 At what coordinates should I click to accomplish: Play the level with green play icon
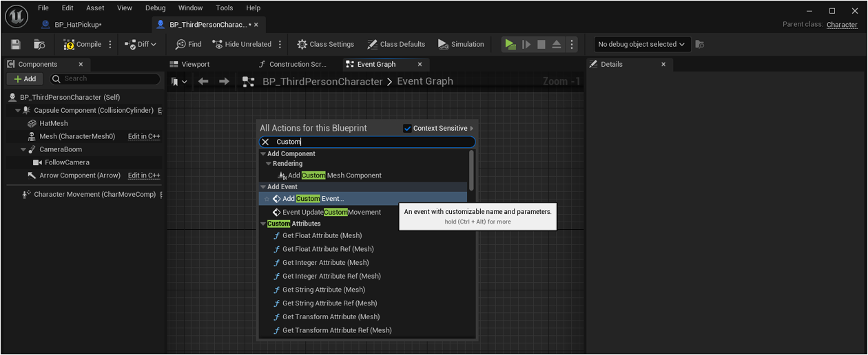click(510, 44)
